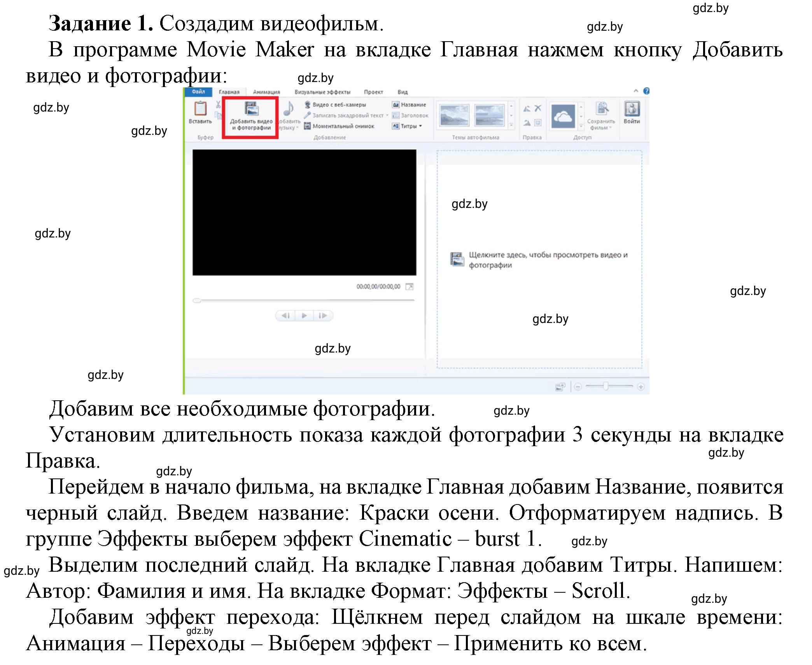Click the rotate right icon
This screenshot has width=812, height=665.
click(527, 123)
